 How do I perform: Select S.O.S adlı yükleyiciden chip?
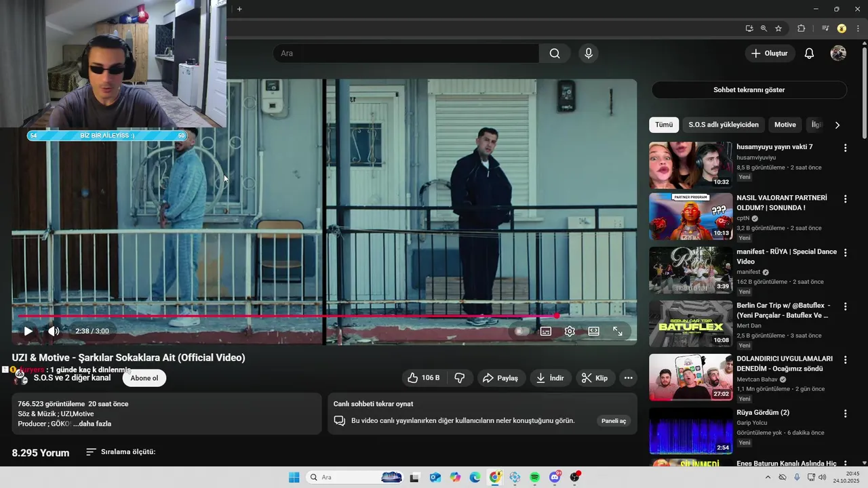[724, 125]
